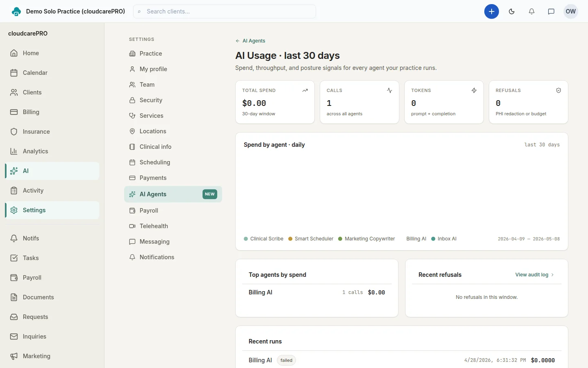Open Messaging settings
The height and width of the screenshot is (368, 588).
click(x=173, y=242)
